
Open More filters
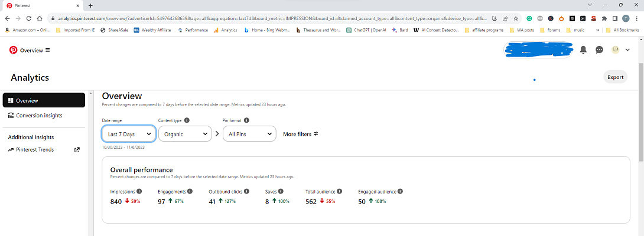301,134
